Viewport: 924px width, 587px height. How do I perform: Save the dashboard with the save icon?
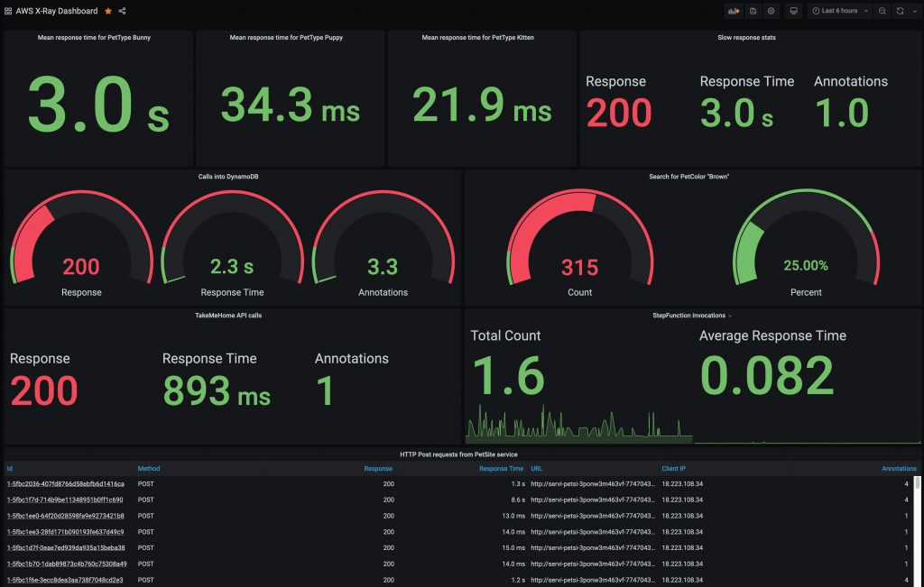pyautogui.click(x=753, y=11)
